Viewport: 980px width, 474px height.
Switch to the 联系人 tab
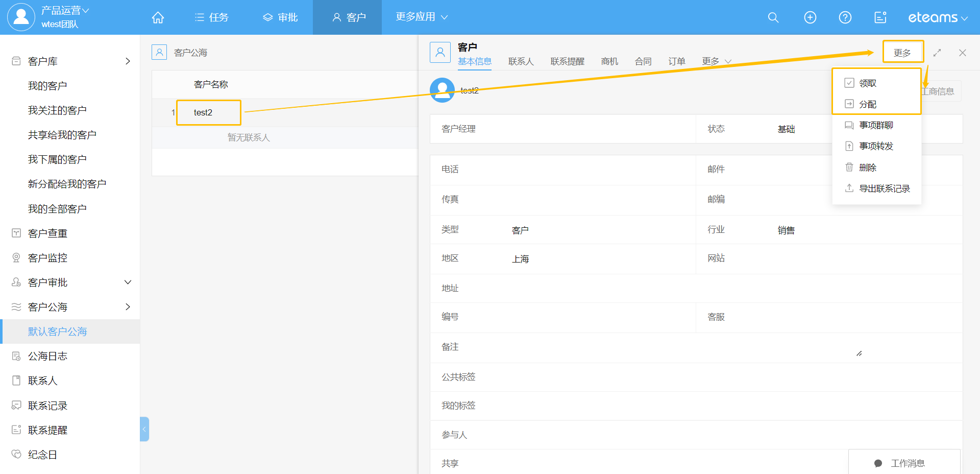click(x=521, y=61)
